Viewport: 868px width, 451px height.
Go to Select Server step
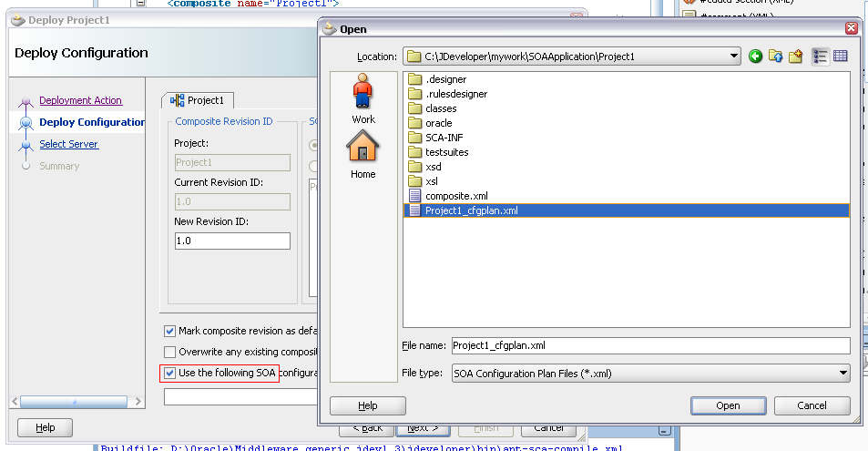(68, 144)
